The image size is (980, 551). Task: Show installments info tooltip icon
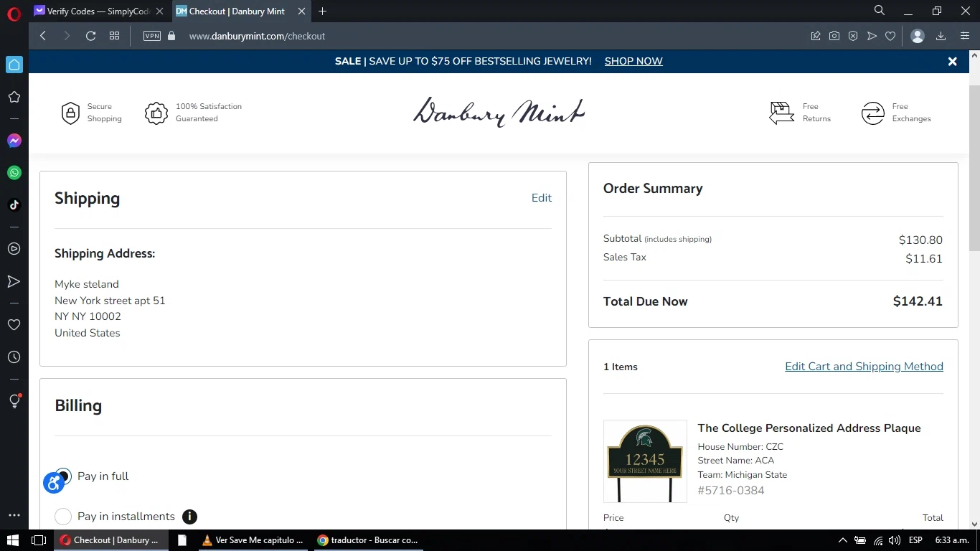(x=189, y=517)
